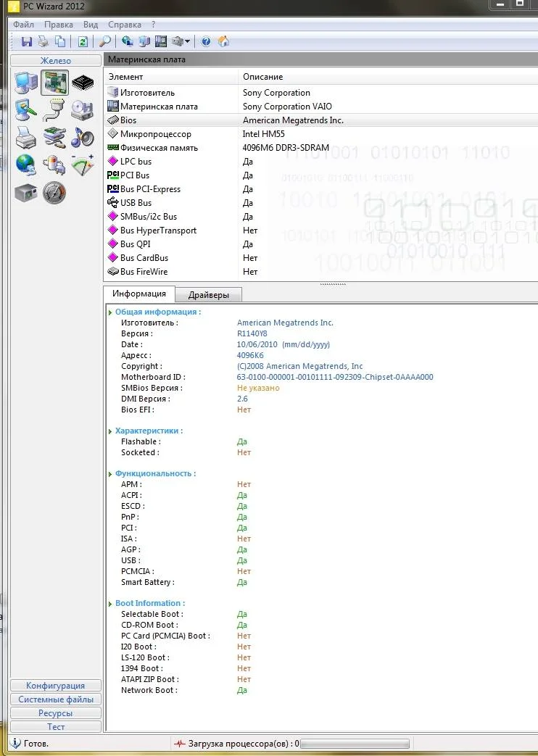Image resolution: width=538 pixels, height=756 pixels.
Task: Click the Готов status bar text
Action: (x=36, y=744)
